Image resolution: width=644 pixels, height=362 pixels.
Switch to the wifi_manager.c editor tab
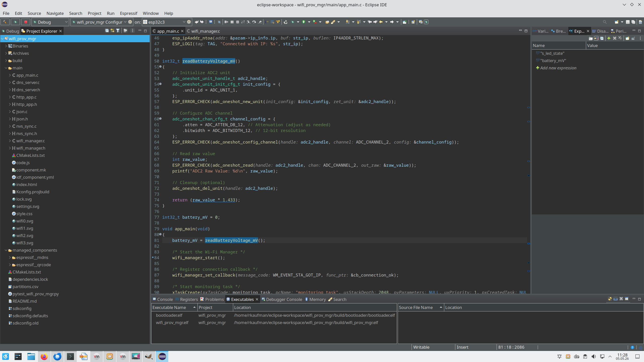[203, 31]
